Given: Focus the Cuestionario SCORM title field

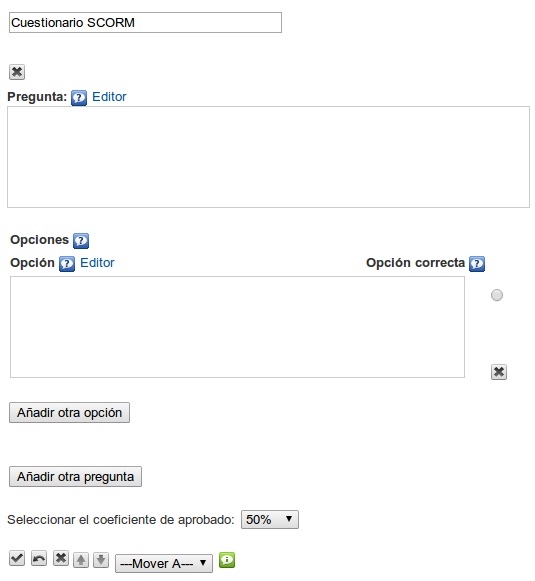Looking at the screenshot, I should tap(145, 23).
